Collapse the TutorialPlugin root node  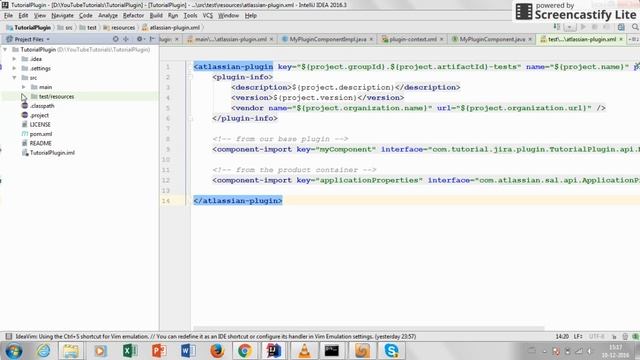point(5,49)
